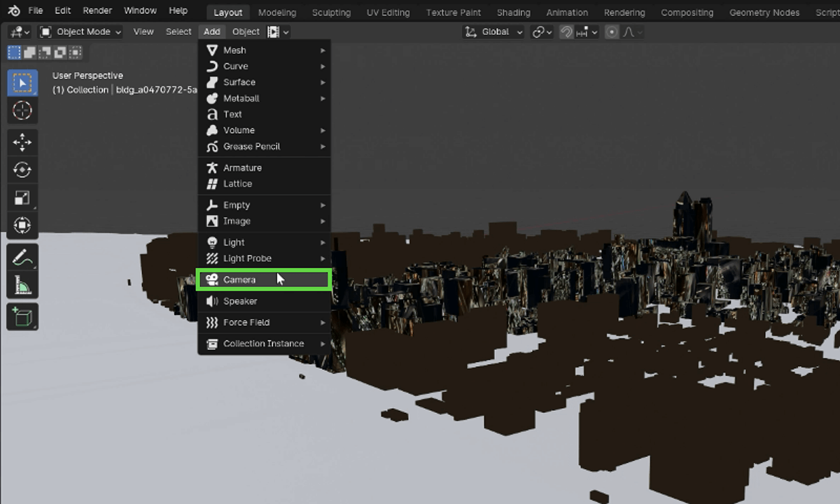Screen dimensions: 840x504
Task: Open the sequencer strip dropdown beside Object
Action: 278,32
